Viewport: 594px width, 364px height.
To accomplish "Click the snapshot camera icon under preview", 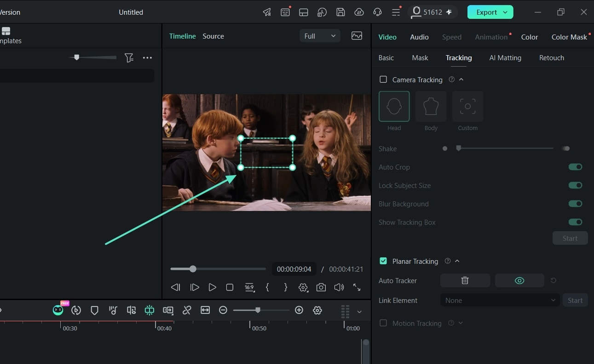I will tap(321, 287).
